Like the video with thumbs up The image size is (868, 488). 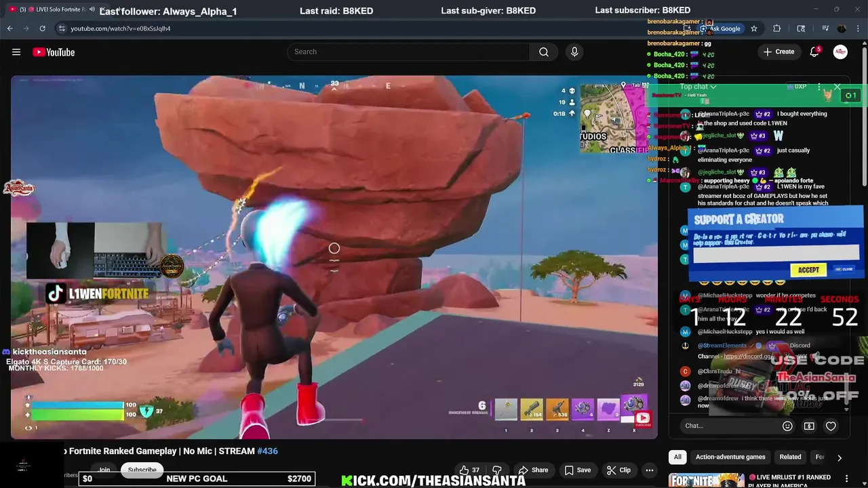click(469, 470)
